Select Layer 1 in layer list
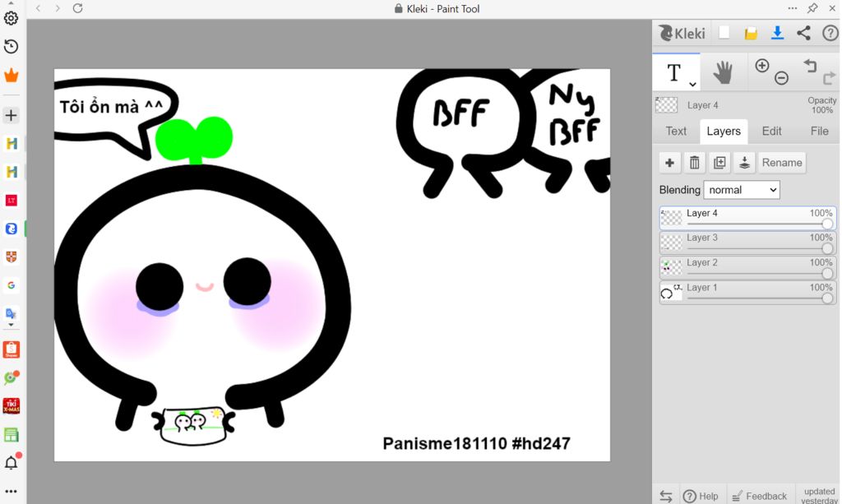The width and height of the screenshot is (842, 504). tap(747, 293)
